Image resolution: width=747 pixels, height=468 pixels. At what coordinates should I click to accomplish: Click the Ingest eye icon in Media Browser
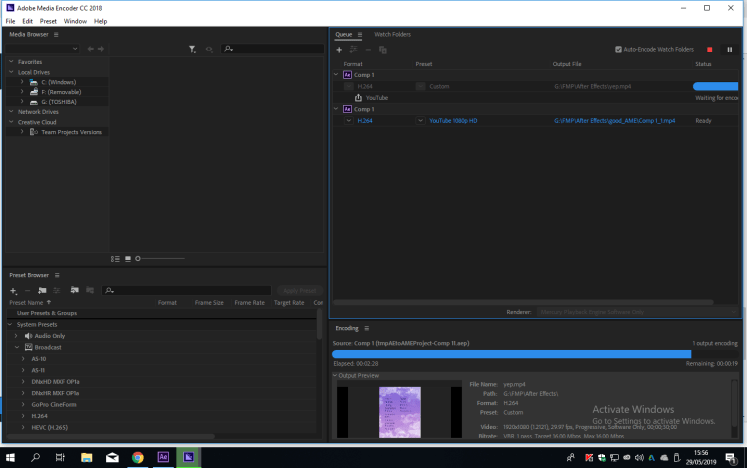point(209,49)
